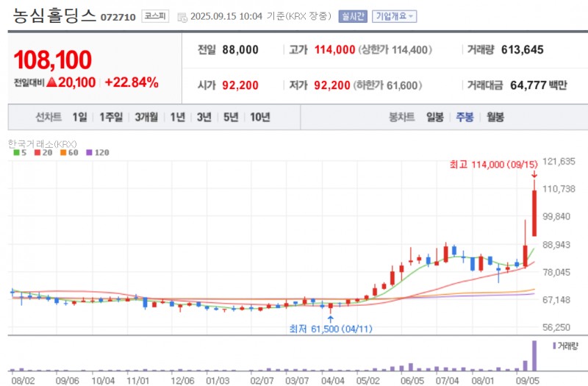588x386 pixels.
Task: Click the purple 120-period moving average swatch
Action: click(89, 153)
